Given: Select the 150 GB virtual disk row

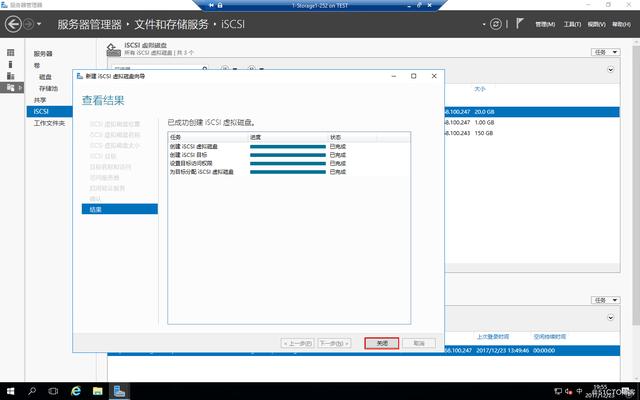Looking at the screenshot, I should pyautogui.click(x=532, y=133).
